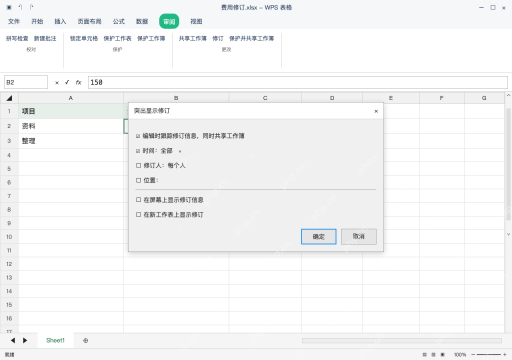Switch to the 开始 tab

(x=37, y=21)
